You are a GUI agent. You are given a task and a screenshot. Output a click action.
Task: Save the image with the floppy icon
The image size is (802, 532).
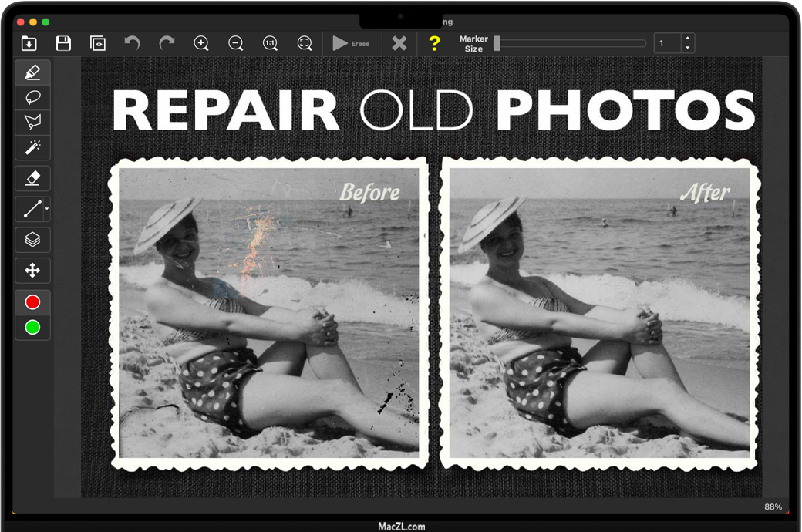point(64,44)
